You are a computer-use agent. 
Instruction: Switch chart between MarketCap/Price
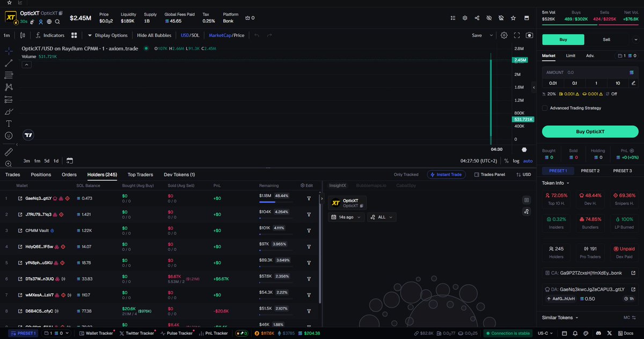tap(226, 35)
